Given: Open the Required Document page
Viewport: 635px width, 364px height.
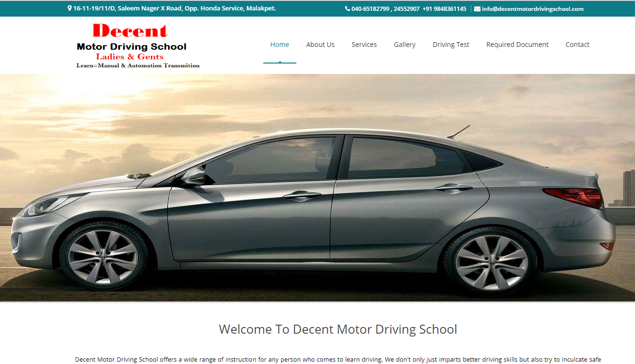Looking at the screenshot, I should 517,45.
